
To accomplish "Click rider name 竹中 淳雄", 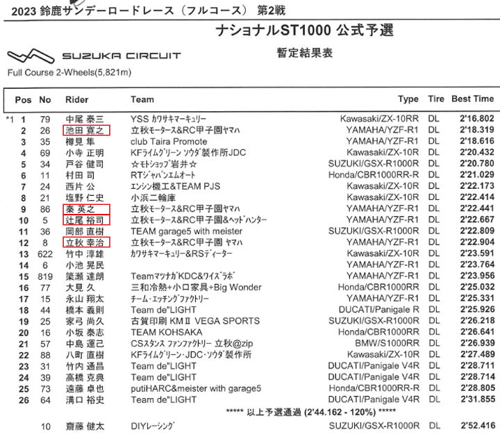I will (85, 254).
